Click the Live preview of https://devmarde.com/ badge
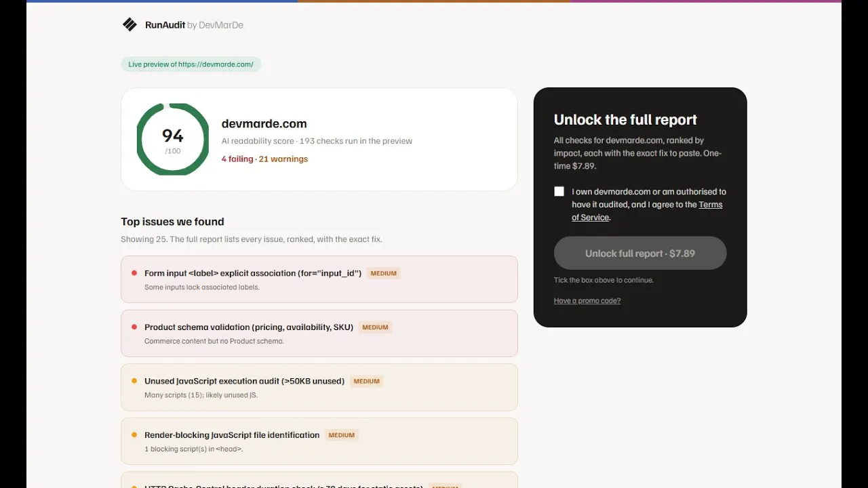The height and width of the screenshot is (488, 868). (x=191, y=64)
